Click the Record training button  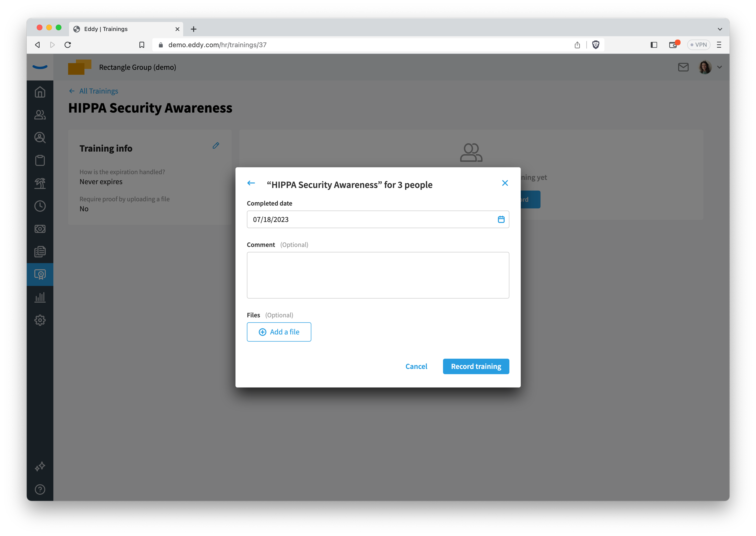(476, 366)
